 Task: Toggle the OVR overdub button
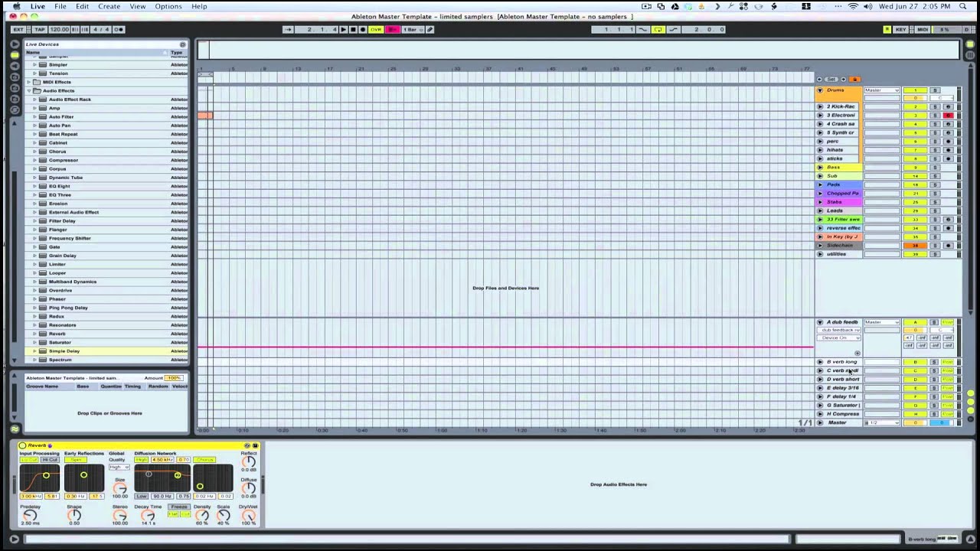(376, 29)
